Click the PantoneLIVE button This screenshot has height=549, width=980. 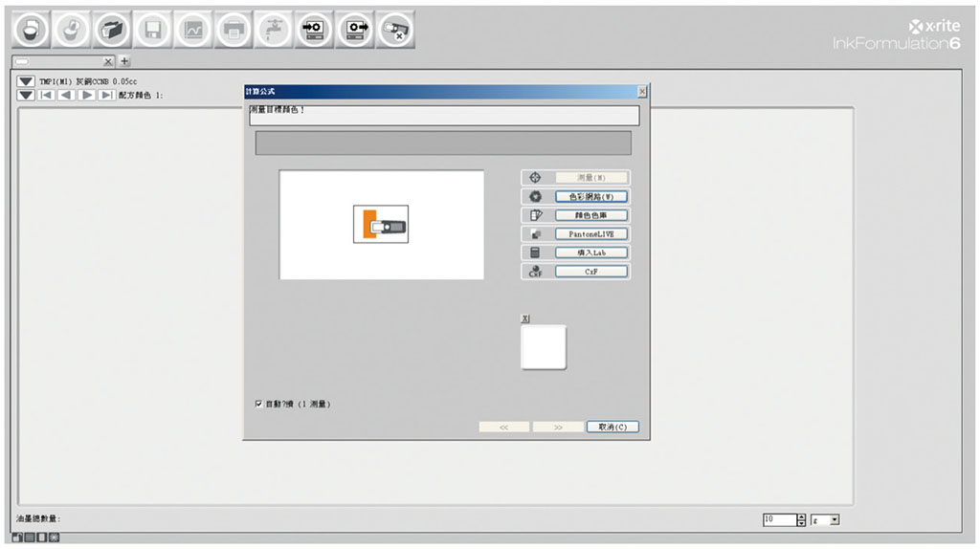tap(591, 234)
